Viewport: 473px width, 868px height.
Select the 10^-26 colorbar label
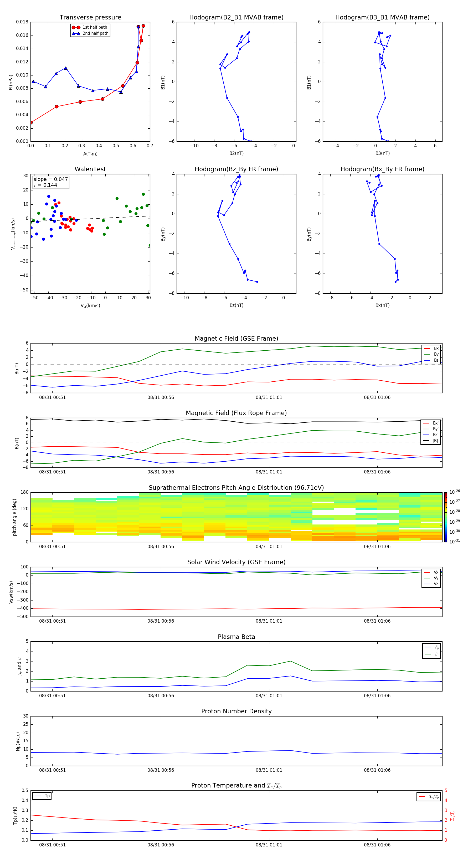click(455, 492)
